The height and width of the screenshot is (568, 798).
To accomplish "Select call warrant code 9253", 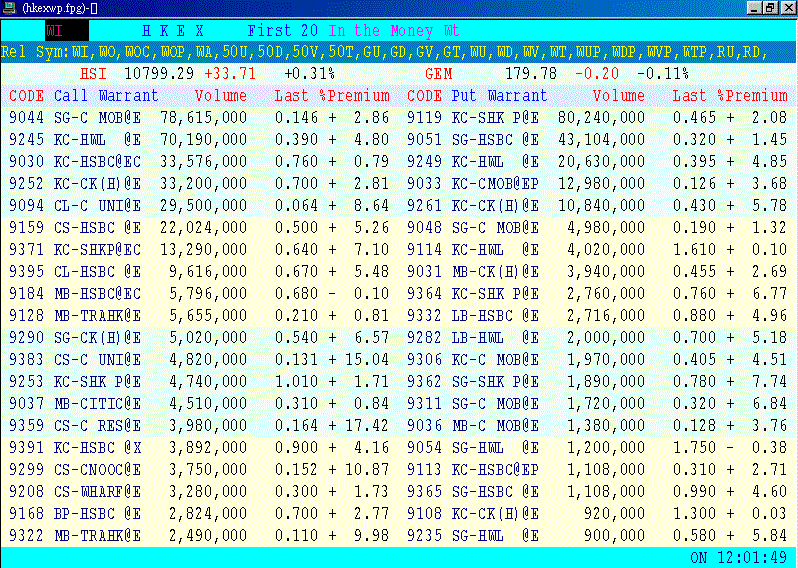I will tap(26, 381).
